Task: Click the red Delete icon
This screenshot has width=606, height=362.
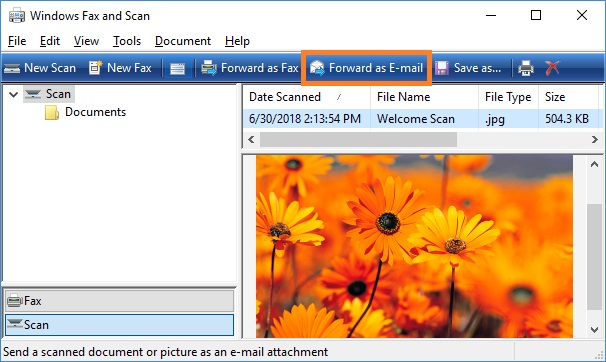Action: tap(552, 68)
